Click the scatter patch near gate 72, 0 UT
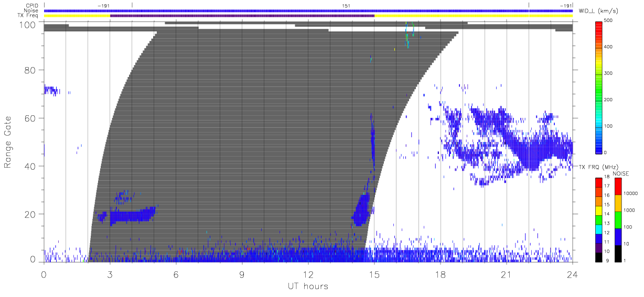The height and width of the screenshot is (297, 644). (51, 90)
